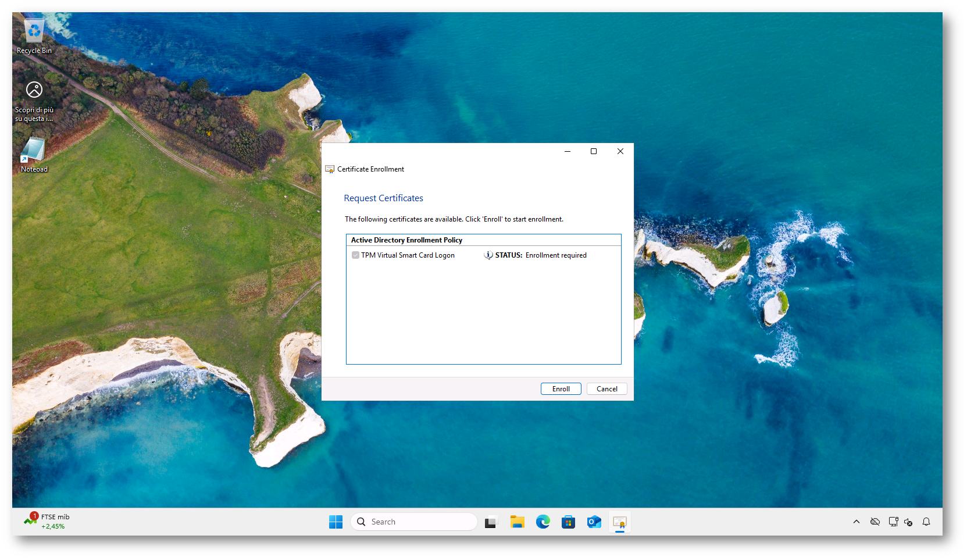
Task: Toggle TPM Virtual Smart Card Logon checkbox
Action: [x=355, y=255]
